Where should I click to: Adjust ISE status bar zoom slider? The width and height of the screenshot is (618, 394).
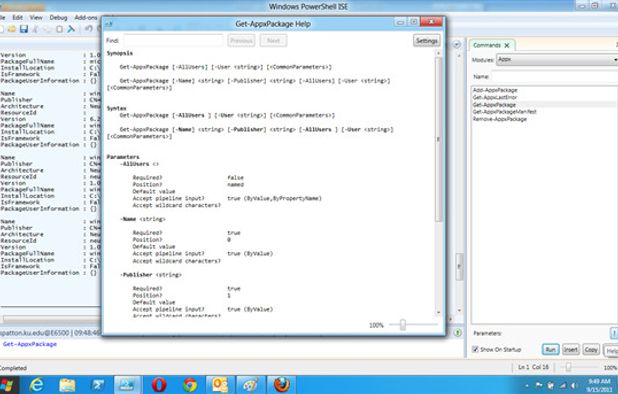(x=568, y=367)
